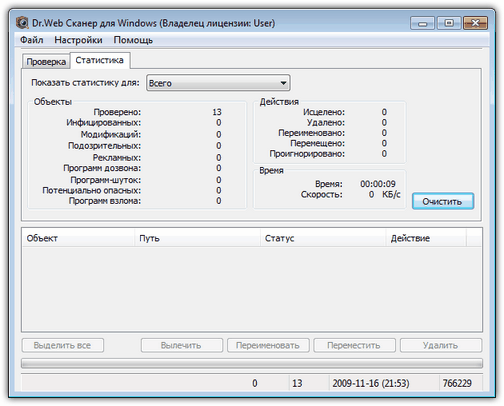Click the Удалено label in Действия
This screenshot has width=504, height=406.
(326, 123)
